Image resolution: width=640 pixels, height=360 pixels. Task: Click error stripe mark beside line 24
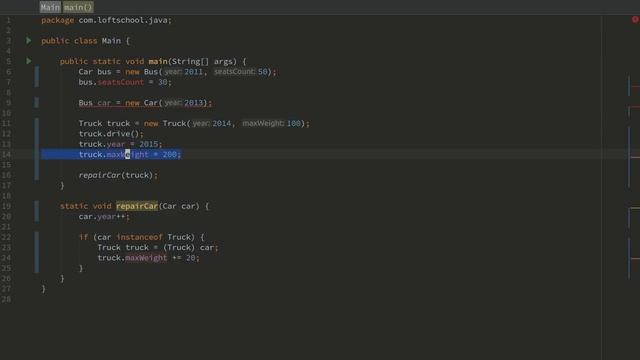(635, 258)
